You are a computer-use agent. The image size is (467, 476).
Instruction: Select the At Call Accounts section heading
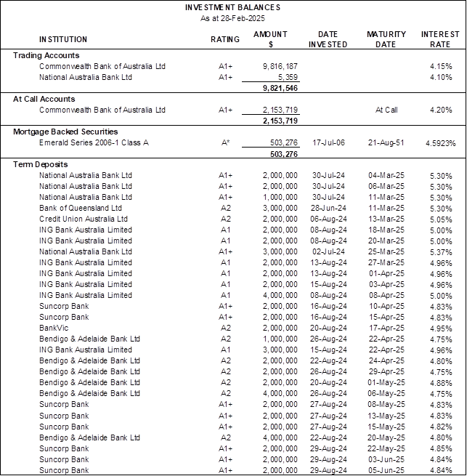[x=44, y=99]
